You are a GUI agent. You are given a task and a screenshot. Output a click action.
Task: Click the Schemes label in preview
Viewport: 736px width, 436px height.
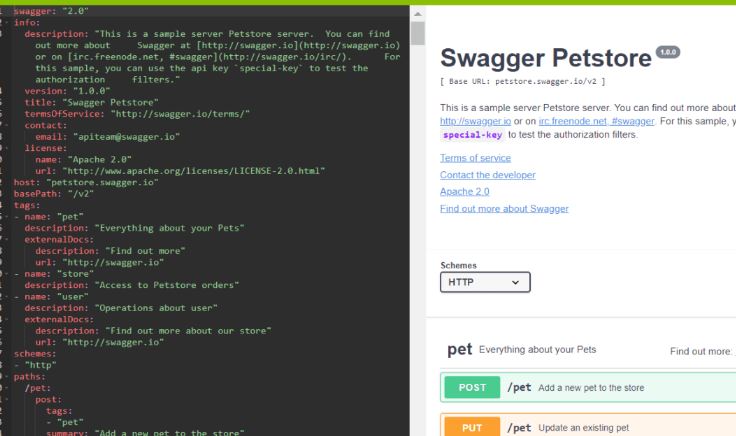[458, 265]
